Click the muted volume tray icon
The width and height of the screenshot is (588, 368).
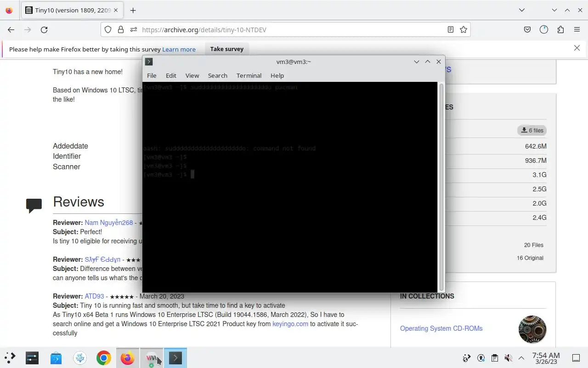pyautogui.click(x=508, y=358)
